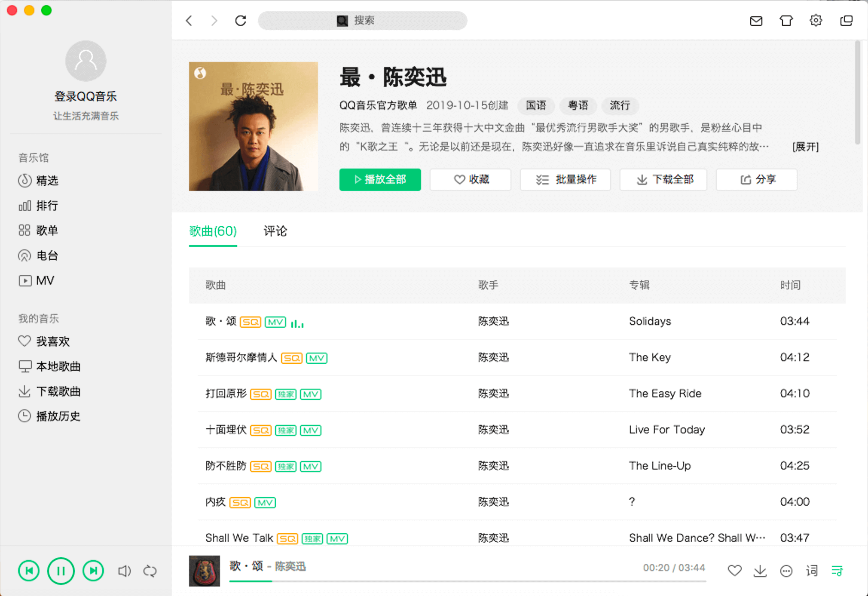
Task: Open 排行 charts in sidebar
Action: 38,206
